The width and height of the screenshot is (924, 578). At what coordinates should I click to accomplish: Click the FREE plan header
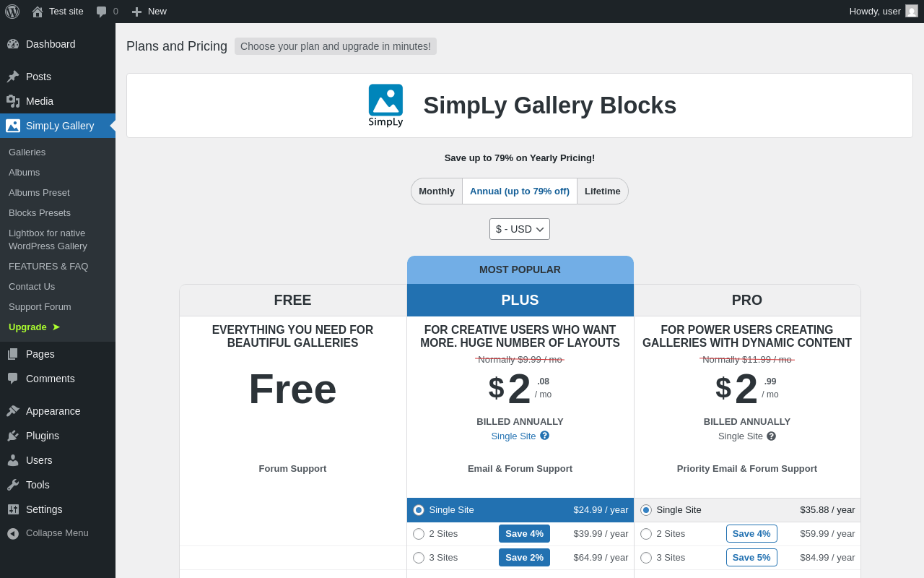pyautogui.click(x=292, y=301)
